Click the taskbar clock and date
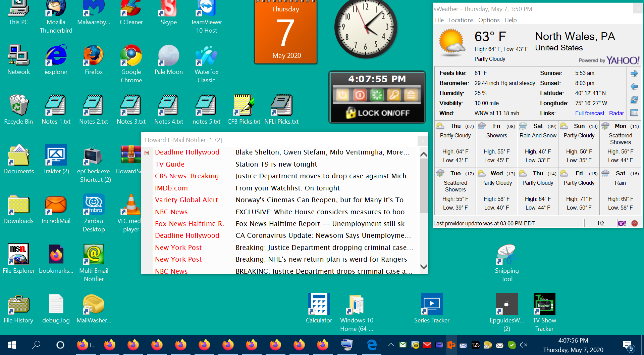The width and height of the screenshot is (644, 355). (573, 345)
